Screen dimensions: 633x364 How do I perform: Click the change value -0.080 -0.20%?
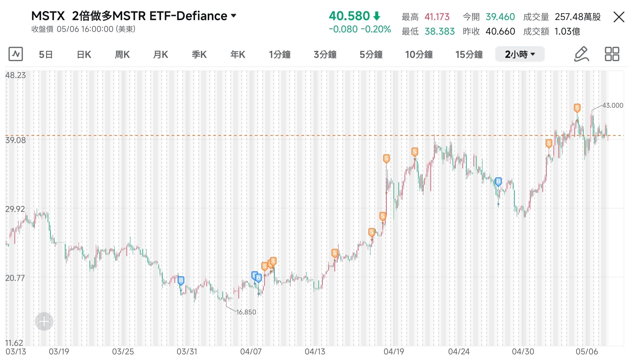[x=360, y=29]
